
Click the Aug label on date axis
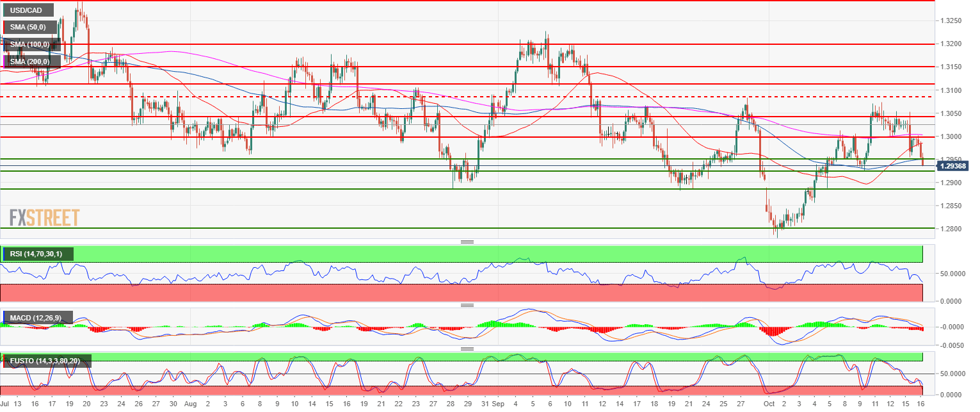tap(189, 404)
